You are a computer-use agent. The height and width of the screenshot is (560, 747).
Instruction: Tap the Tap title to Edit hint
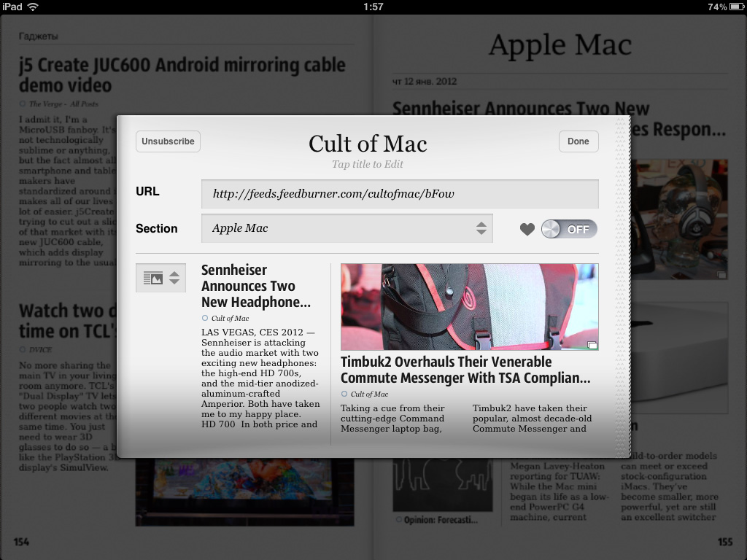[368, 164]
